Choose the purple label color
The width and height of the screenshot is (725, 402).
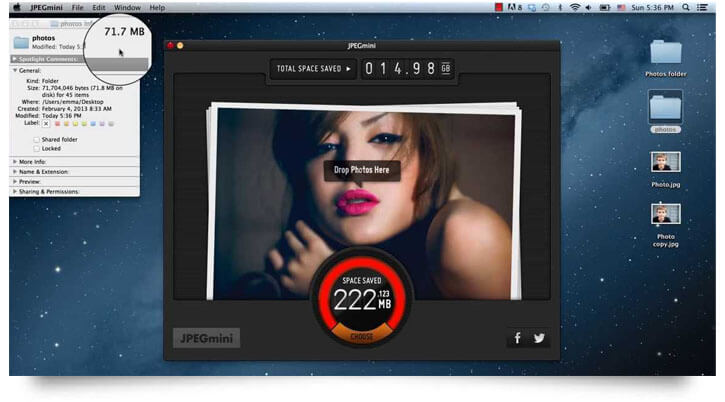coord(102,124)
